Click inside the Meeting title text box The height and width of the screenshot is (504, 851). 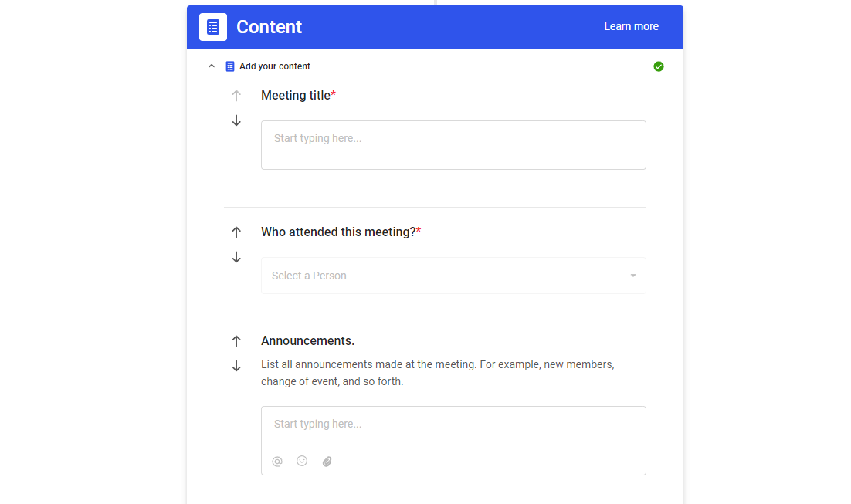click(x=453, y=144)
